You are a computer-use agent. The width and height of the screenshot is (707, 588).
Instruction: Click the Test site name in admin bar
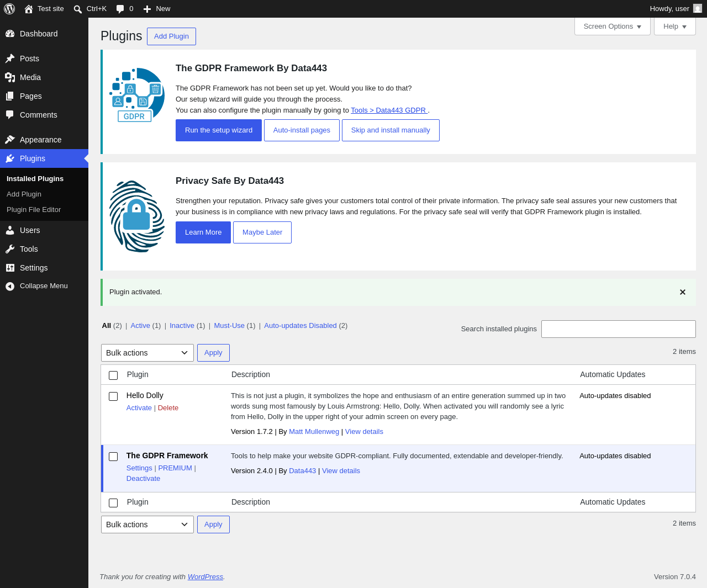point(51,9)
